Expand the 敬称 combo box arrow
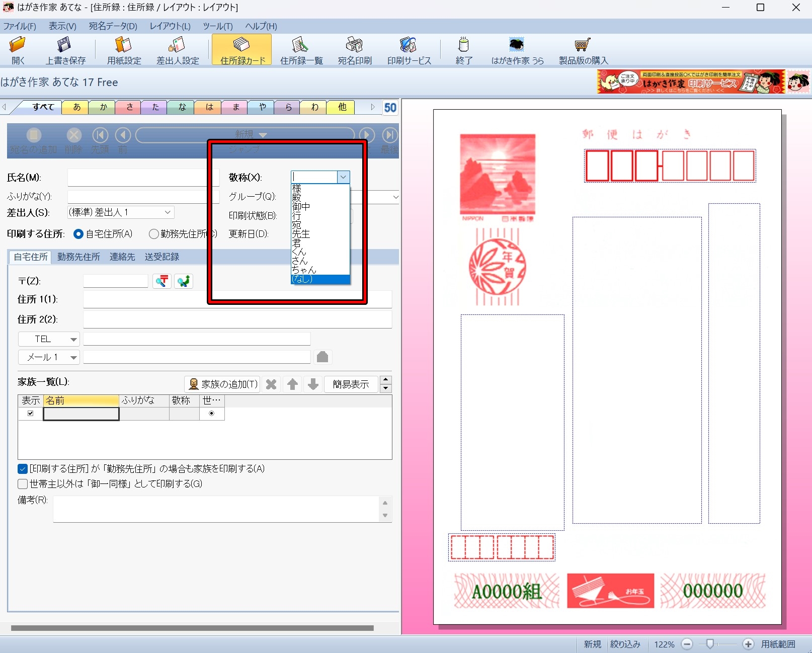 pyautogui.click(x=344, y=177)
